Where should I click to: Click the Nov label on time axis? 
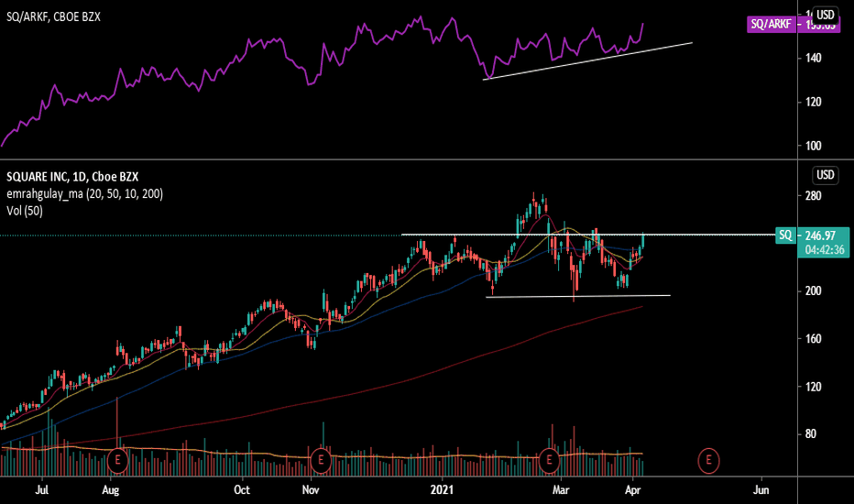coord(311,490)
